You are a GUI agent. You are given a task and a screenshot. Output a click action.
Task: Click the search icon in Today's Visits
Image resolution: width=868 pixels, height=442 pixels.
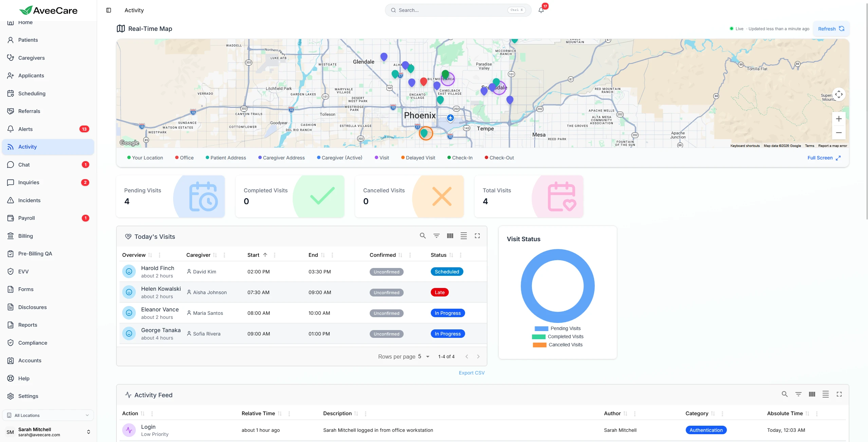click(x=423, y=236)
